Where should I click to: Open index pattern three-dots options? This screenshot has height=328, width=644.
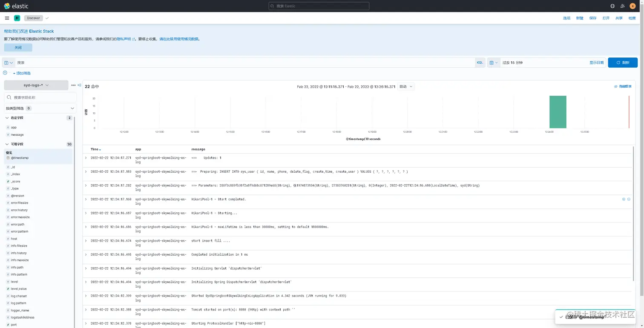coord(73,85)
